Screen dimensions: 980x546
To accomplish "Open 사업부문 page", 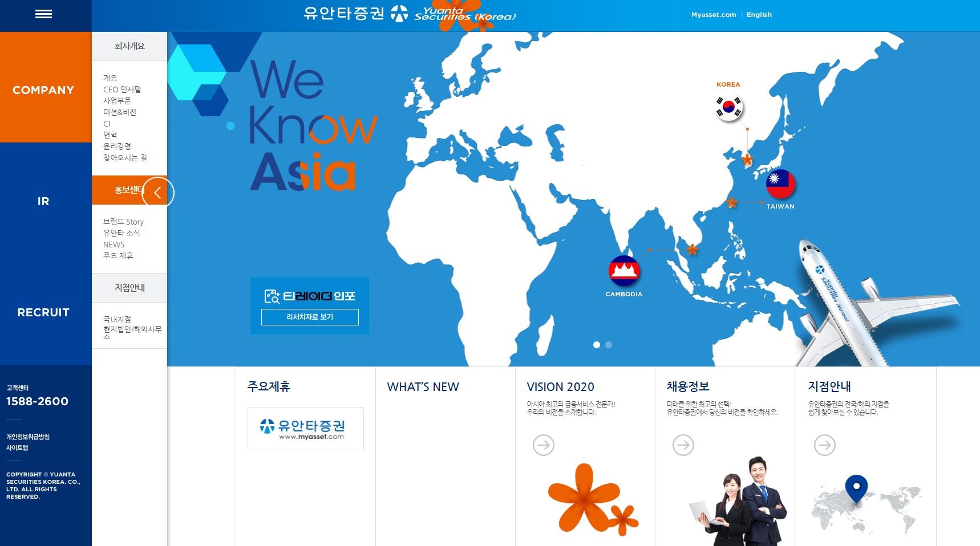I will (117, 101).
